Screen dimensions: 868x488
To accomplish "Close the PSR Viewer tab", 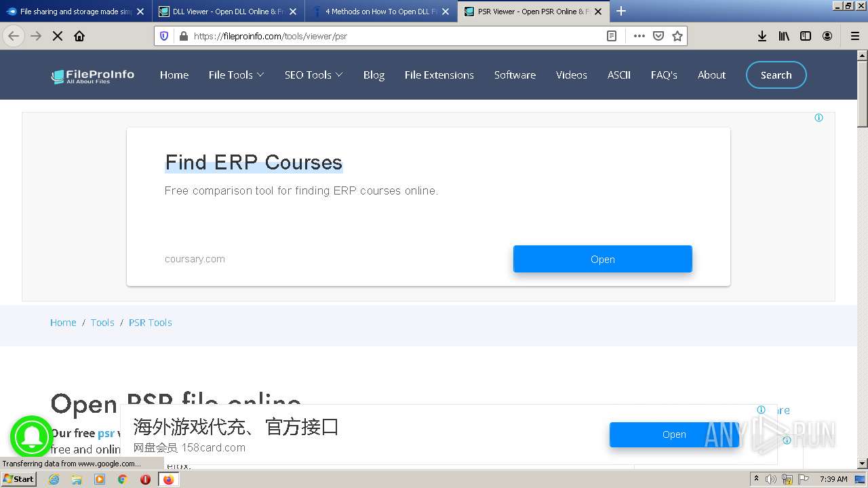I will [x=598, y=12].
